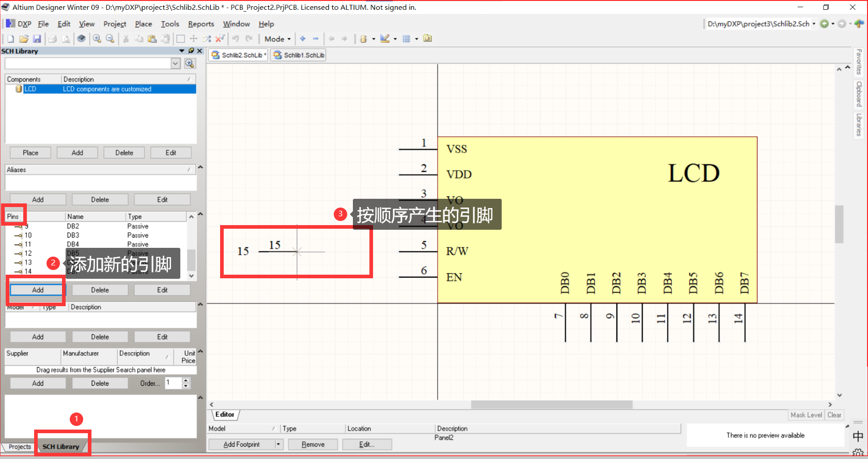
Task: Click the Cut scissors icon
Action: pyautogui.click(x=126, y=39)
